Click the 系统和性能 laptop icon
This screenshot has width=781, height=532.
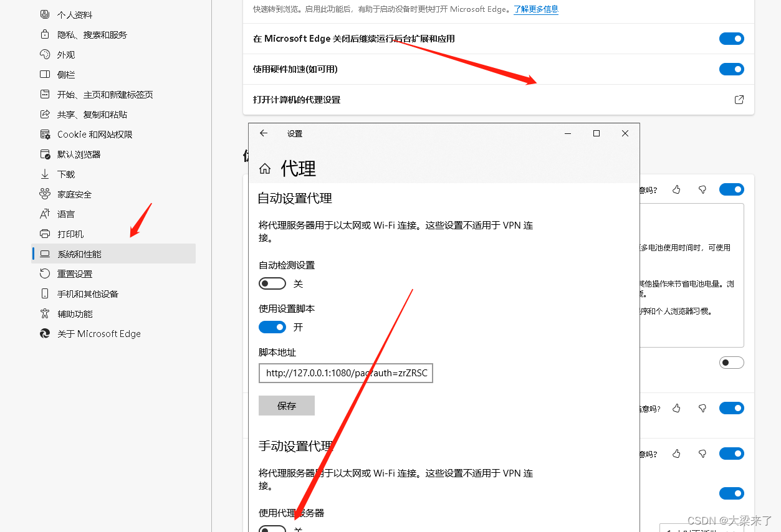(45, 254)
